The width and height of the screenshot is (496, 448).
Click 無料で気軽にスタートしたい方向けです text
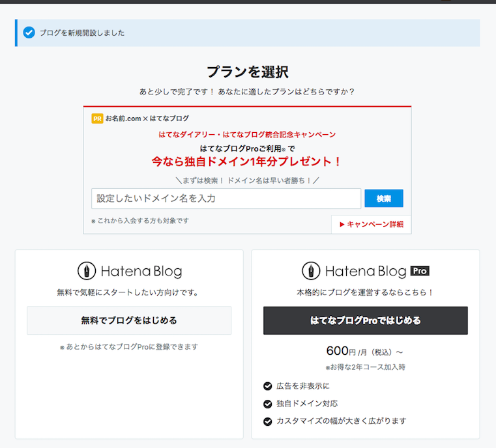(x=128, y=292)
